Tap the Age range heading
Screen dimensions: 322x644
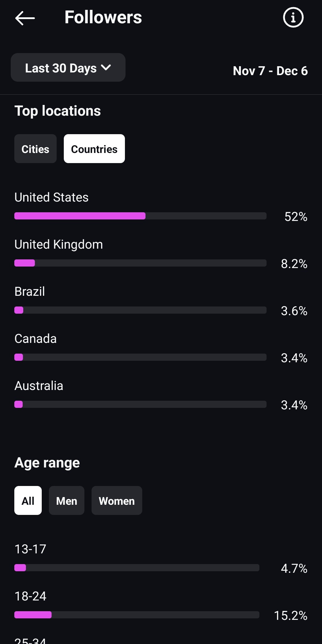coord(47,463)
